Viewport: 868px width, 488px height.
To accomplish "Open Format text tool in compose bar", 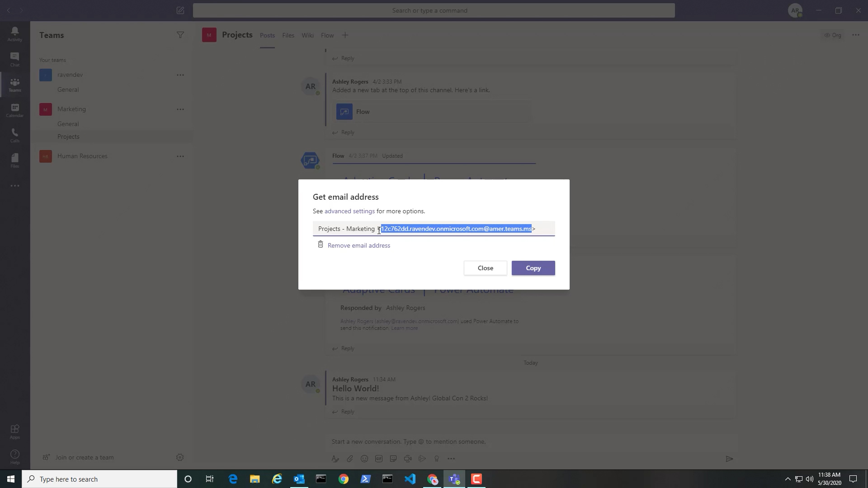I will 335,459.
